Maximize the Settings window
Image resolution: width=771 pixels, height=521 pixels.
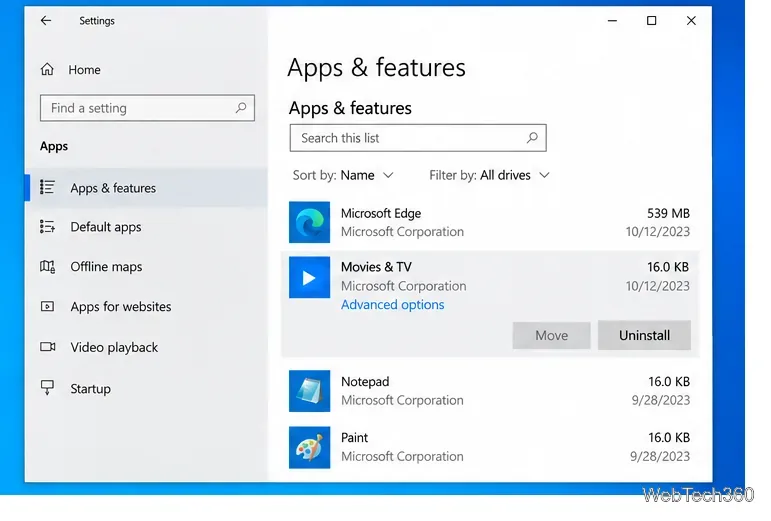pos(652,21)
